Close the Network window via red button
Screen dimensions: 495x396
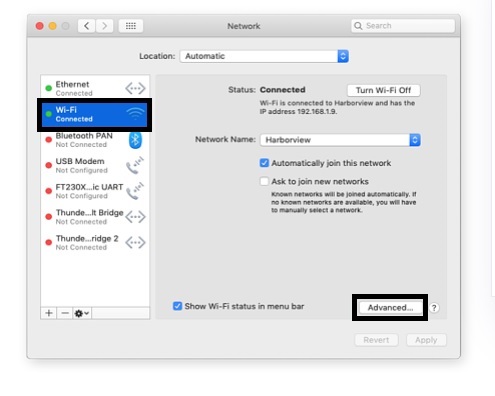39,26
